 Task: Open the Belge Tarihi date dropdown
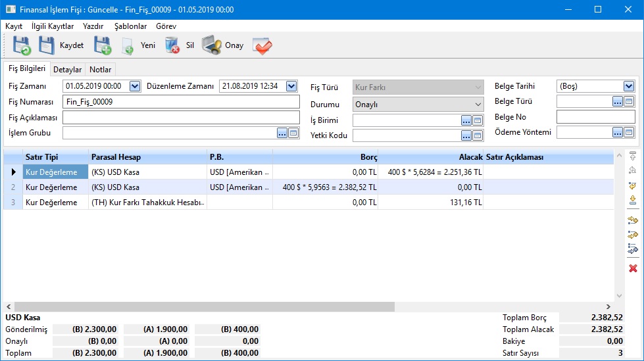[x=629, y=86]
